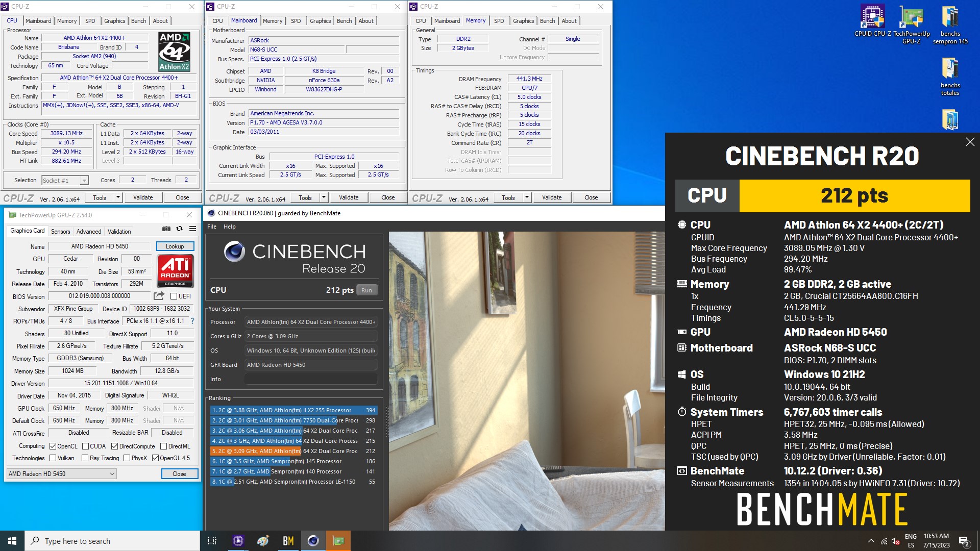
Task: Toggle the OpenGL 4.5 checkbox
Action: pos(155,458)
